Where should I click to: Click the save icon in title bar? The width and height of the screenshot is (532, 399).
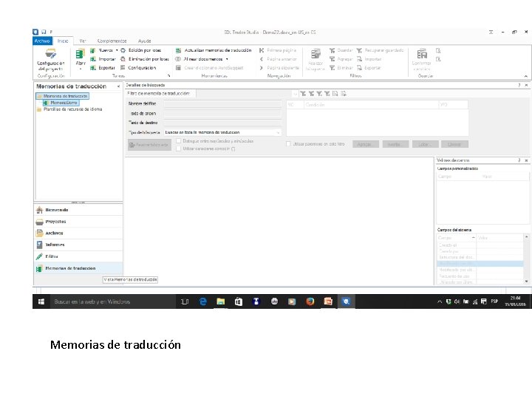point(44,32)
